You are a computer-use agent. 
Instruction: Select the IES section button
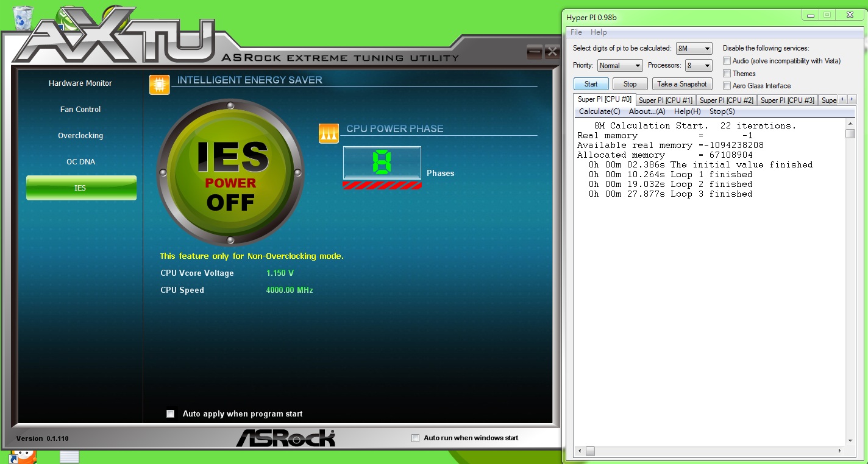81,188
